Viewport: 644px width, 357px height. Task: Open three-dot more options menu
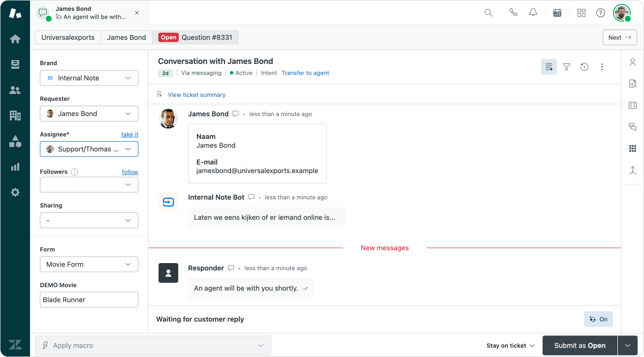click(x=602, y=67)
